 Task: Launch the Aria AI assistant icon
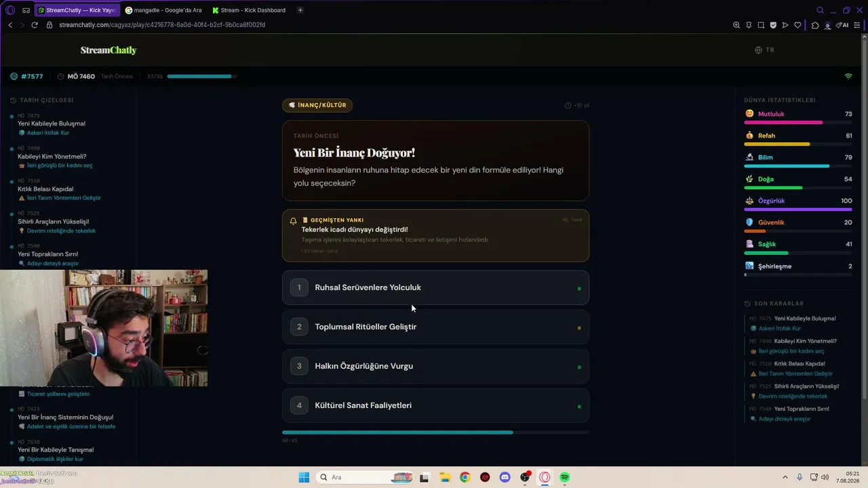pos(842,25)
